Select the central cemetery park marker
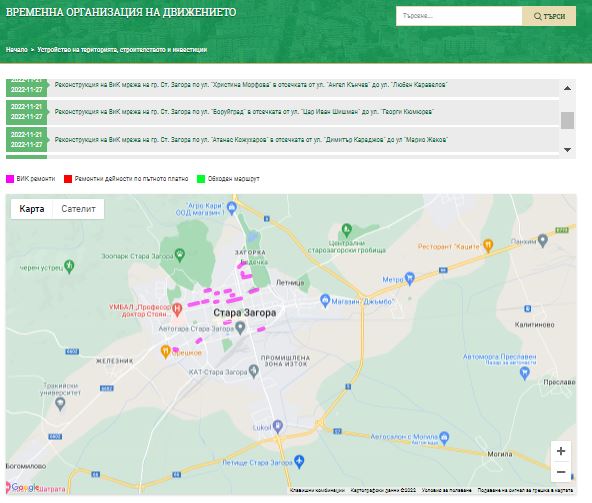Image resolution: width=592 pixels, height=503 pixels. [x=347, y=229]
